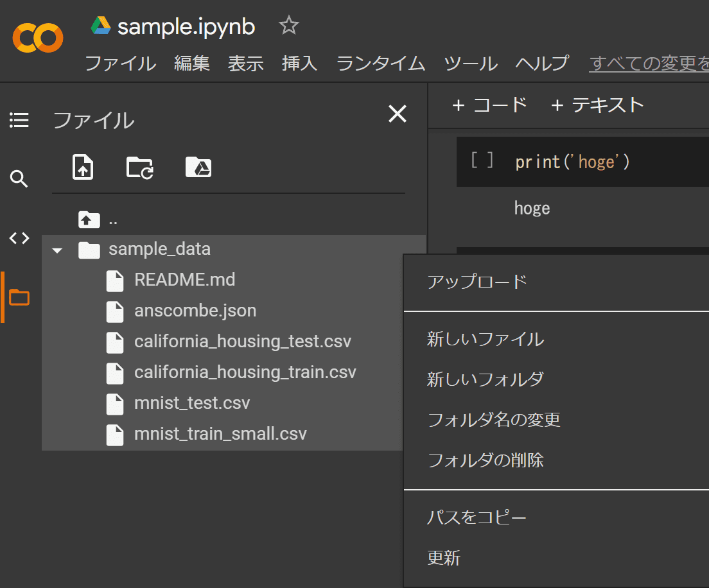Open the code snippets sidebar icon
This screenshot has width=709, height=588.
[x=19, y=239]
